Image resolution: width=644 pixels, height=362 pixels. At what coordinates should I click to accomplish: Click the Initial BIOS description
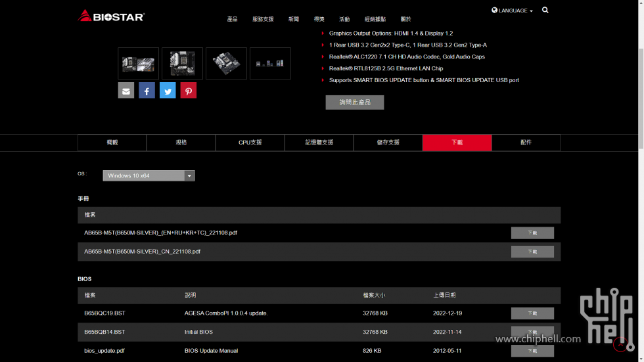[198, 332]
